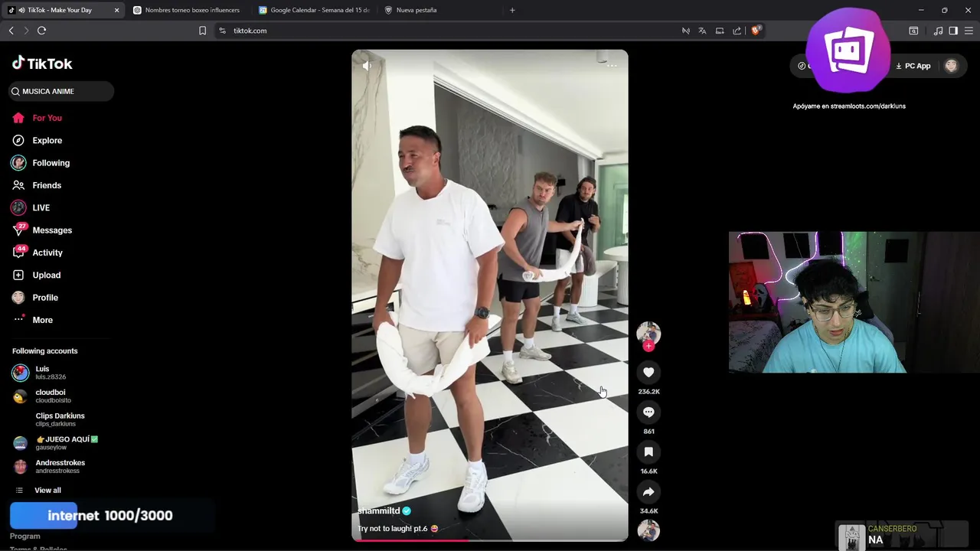Click the Program footer link

tap(24, 536)
